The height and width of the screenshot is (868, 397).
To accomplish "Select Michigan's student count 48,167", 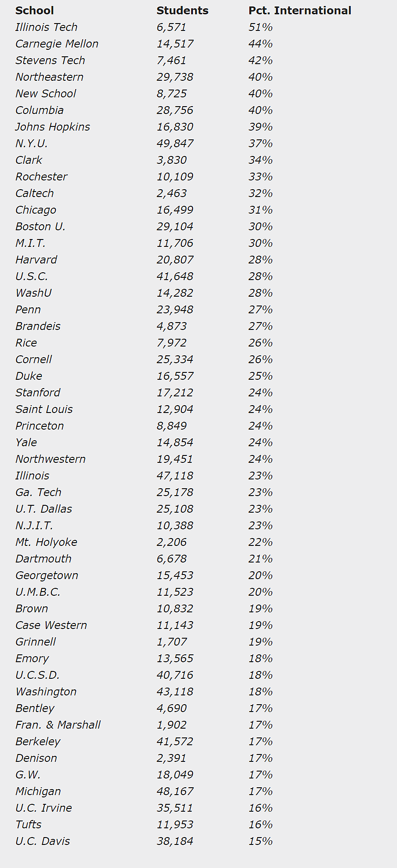I will point(175,791).
